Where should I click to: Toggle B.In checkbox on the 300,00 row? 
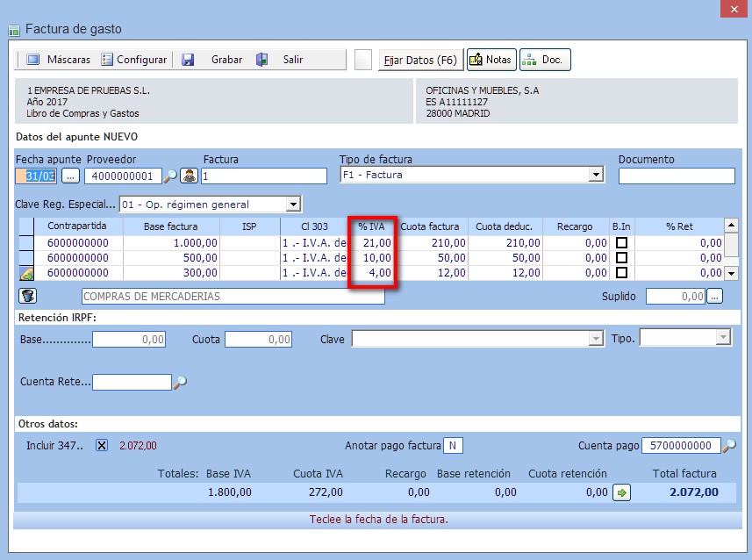tap(621, 273)
